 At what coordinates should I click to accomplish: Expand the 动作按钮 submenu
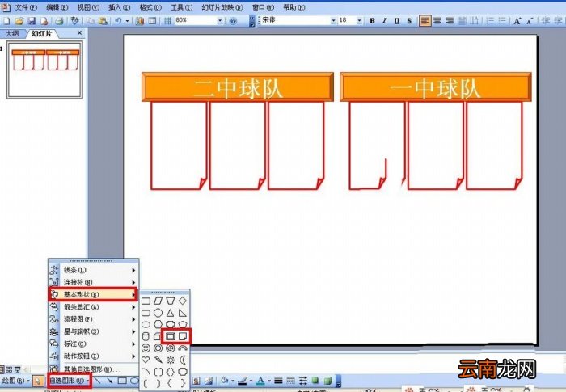93,356
